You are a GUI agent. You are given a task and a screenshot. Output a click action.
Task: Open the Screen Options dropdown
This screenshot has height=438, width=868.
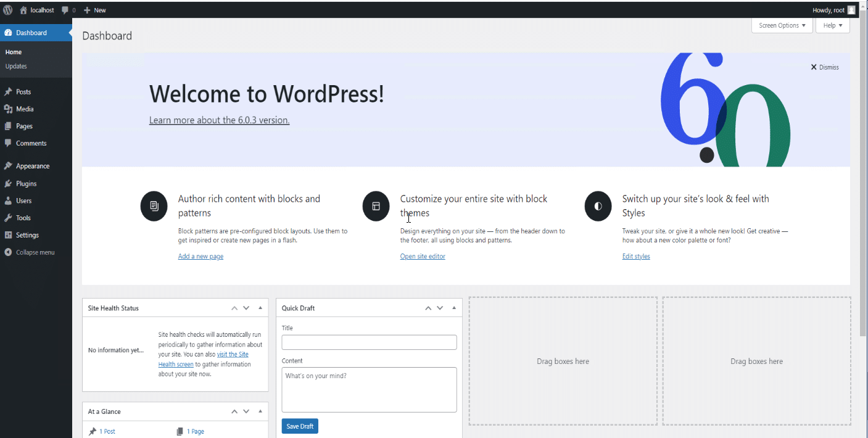click(x=781, y=25)
